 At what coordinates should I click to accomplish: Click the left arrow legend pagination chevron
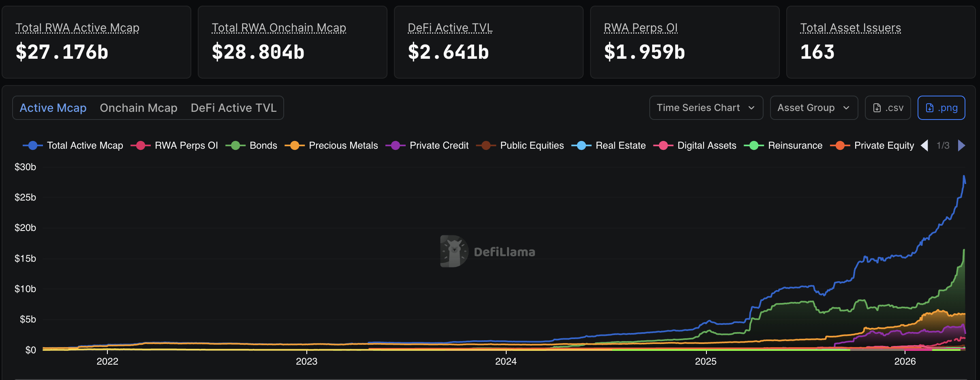point(925,145)
